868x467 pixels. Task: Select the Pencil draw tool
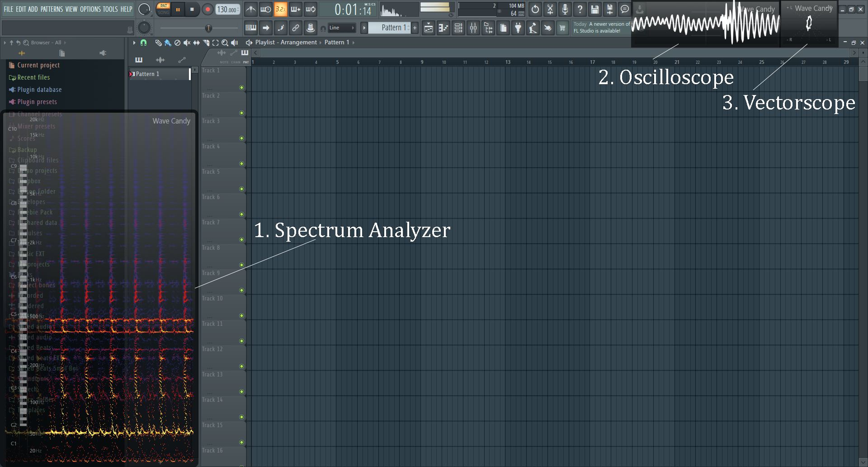point(158,43)
